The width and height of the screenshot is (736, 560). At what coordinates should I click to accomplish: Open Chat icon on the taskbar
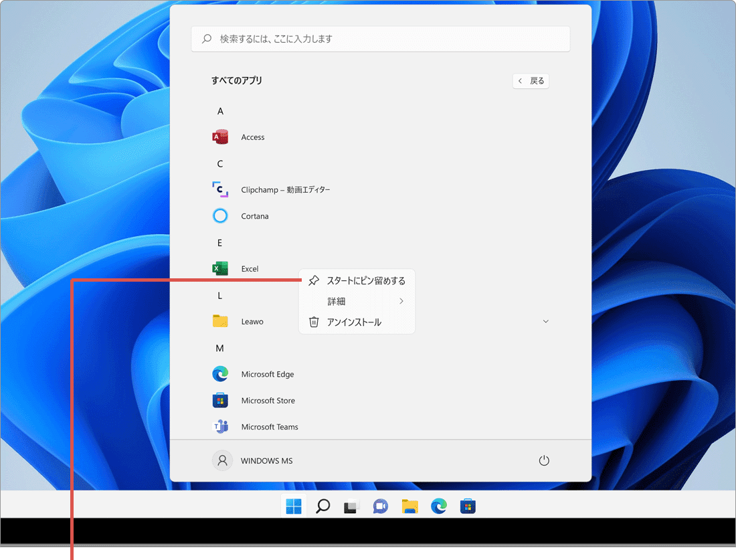381,506
